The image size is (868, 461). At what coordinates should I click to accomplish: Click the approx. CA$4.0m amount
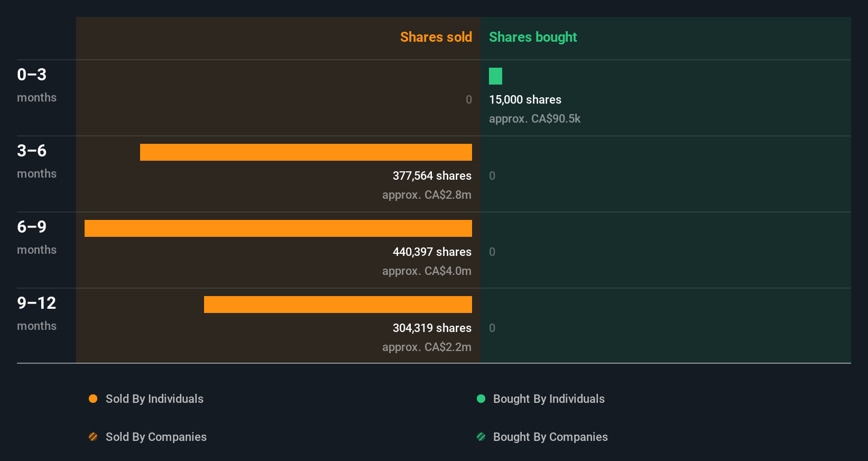427,271
